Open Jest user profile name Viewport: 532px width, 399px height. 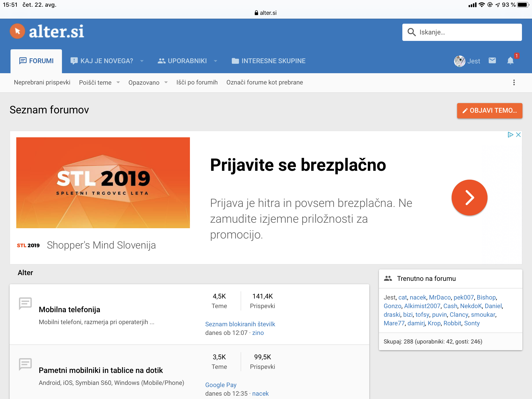(x=474, y=61)
